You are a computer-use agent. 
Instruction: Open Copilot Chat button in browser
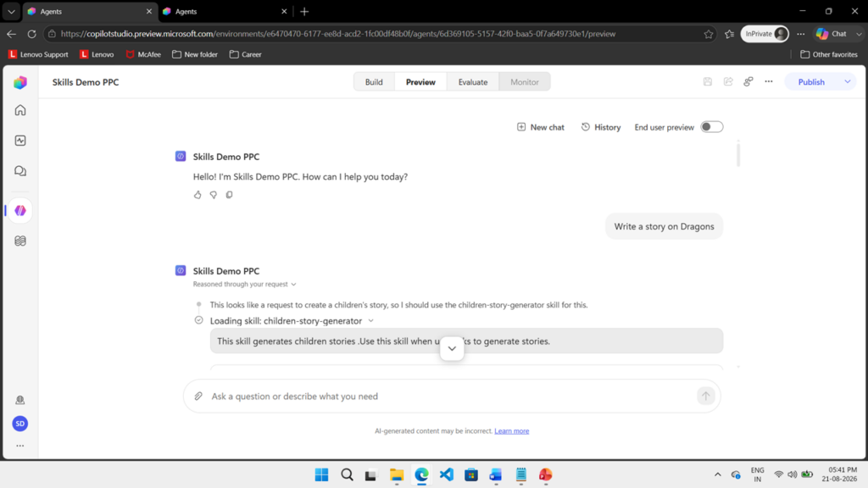[x=832, y=34]
